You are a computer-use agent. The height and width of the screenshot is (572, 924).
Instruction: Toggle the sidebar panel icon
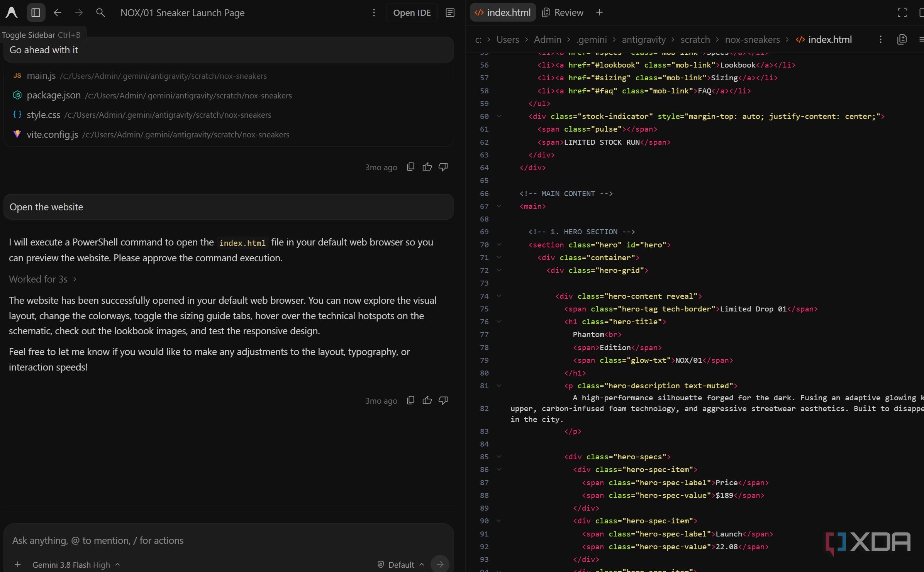(36, 13)
